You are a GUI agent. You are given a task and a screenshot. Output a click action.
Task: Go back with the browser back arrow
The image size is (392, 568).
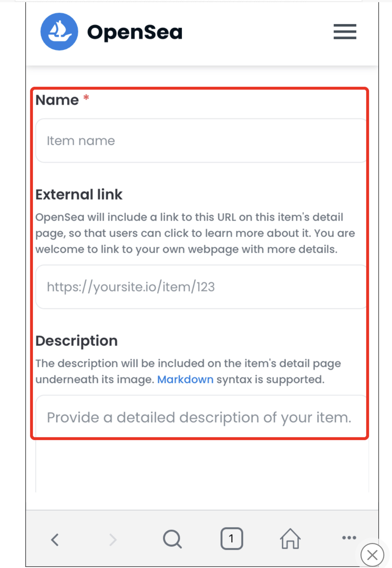(x=55, y=539)
